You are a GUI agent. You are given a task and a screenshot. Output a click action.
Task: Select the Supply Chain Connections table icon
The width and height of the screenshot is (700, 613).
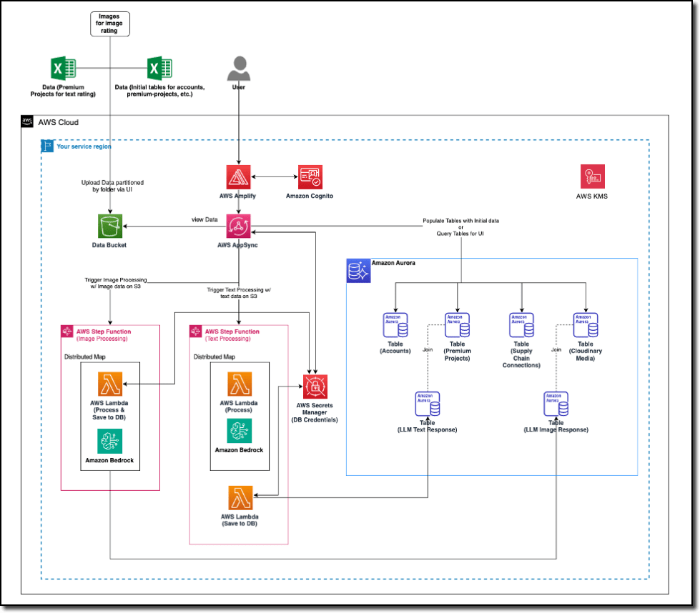(521, 325)
